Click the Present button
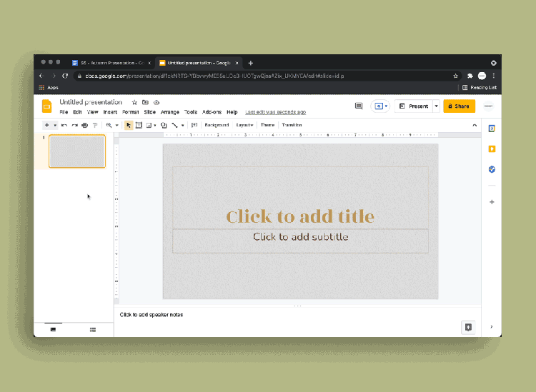Viewport: 536px width, 392px height. [x=414, y=106]
